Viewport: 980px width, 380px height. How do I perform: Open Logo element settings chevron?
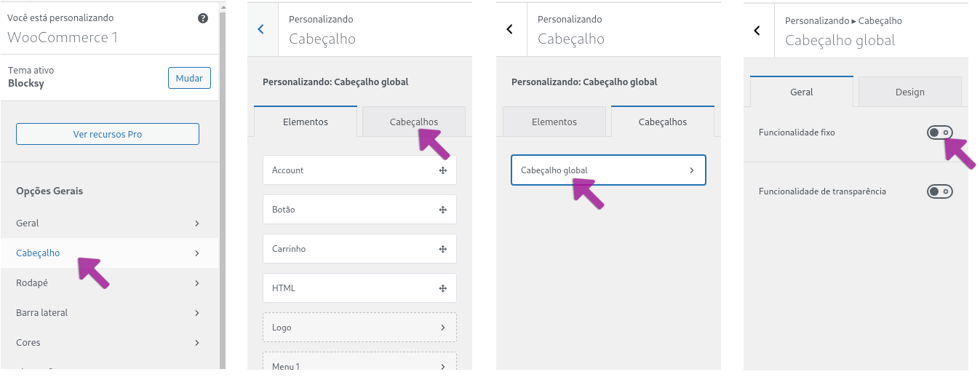pos(442,328)
